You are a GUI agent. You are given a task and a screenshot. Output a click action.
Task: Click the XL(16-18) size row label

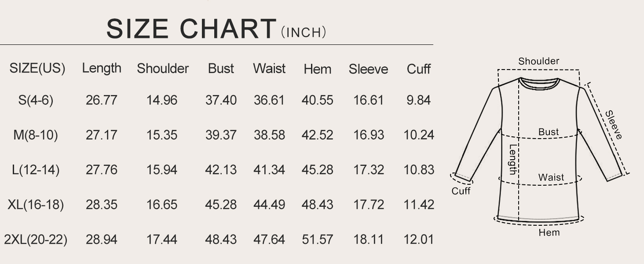coord(36,205)
